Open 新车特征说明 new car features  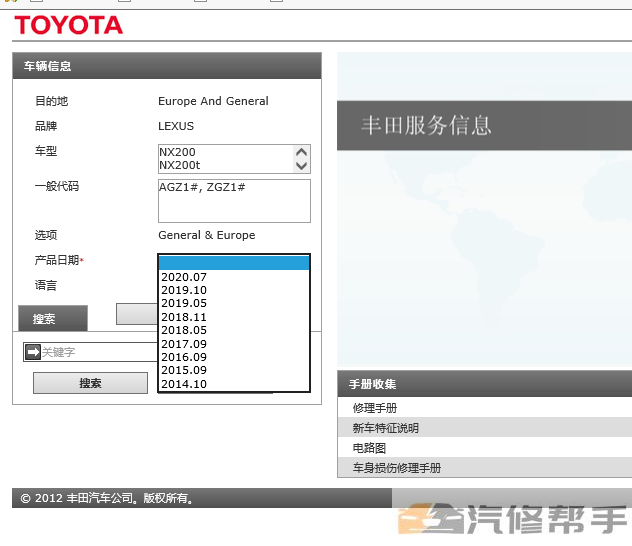385,428
